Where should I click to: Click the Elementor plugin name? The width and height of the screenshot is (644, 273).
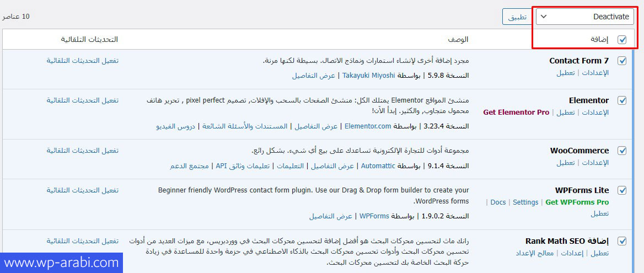coord(589,100)
